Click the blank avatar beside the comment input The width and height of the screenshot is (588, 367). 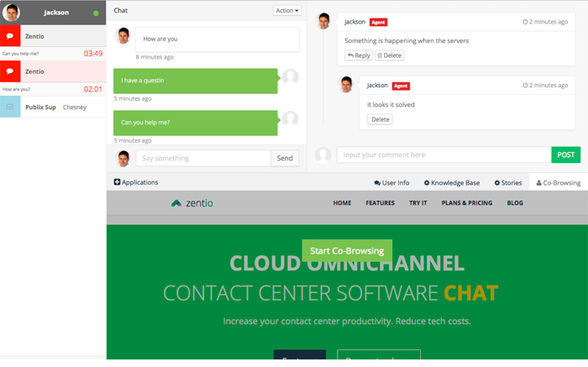(323, 155)
